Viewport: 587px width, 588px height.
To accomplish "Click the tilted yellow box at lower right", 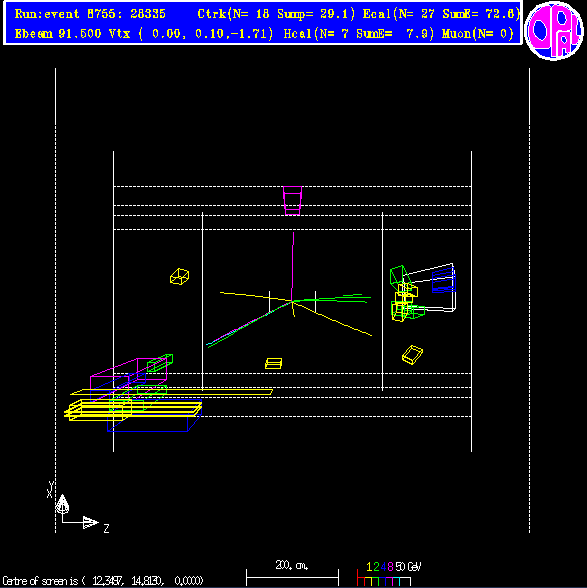I will 412,355.
